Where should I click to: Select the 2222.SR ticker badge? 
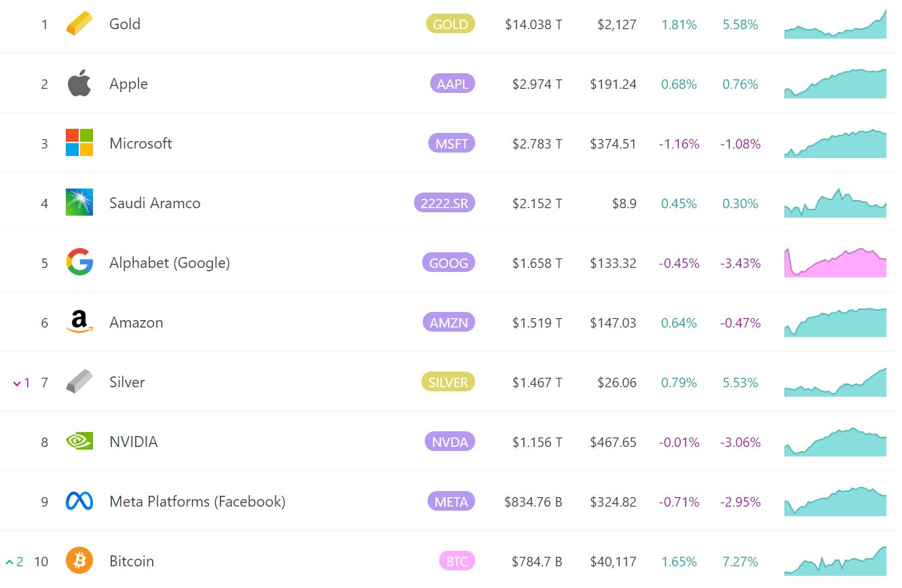pyautogui.click(x=444, y=203)
